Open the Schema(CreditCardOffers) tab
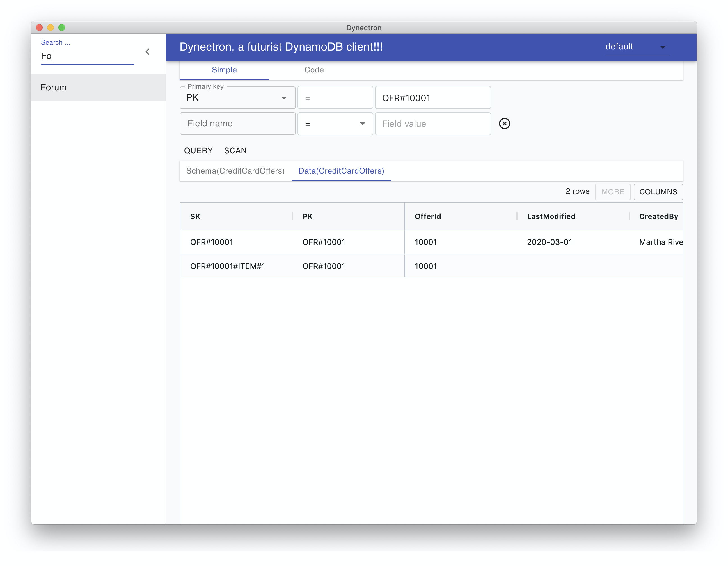This screenshot has width=728, height=566. 235,171
